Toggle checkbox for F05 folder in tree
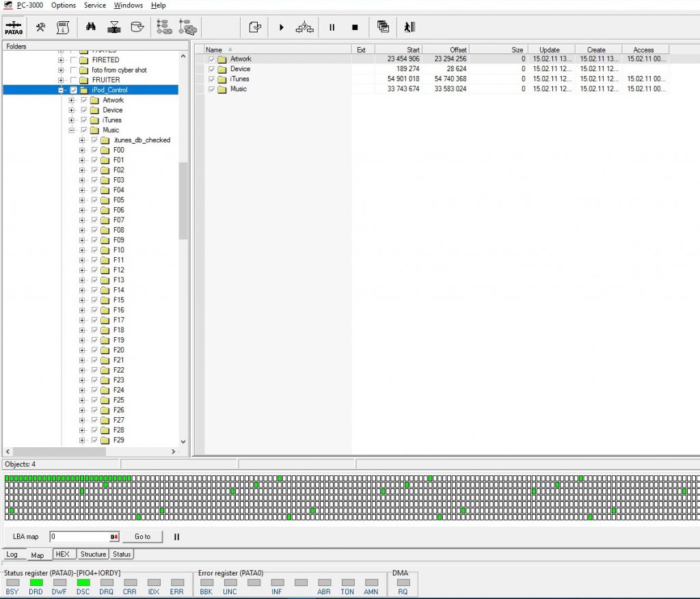 click(94, 200)
